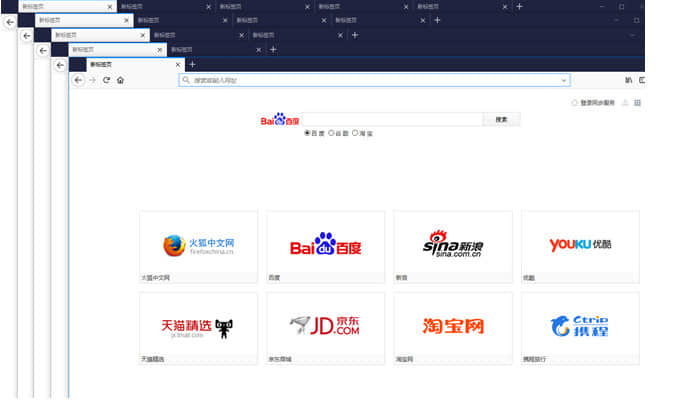Switch to second tab of four-tab window
This screenshot has width=674, height=412.
click(183, 20)
